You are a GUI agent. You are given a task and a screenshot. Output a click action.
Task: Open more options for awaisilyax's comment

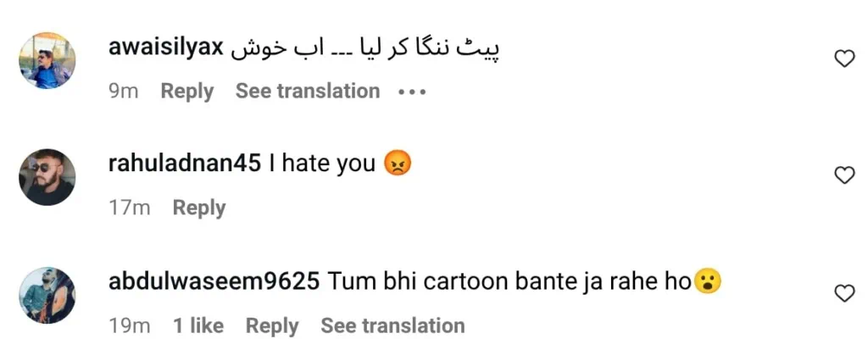(x=412, y=92)
